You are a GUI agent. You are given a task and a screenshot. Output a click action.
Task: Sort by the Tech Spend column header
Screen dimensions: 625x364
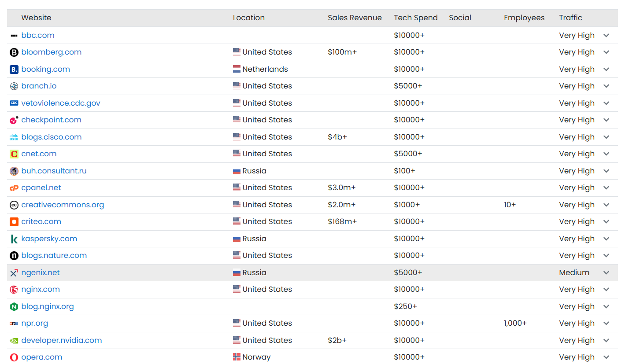(416, 18)
